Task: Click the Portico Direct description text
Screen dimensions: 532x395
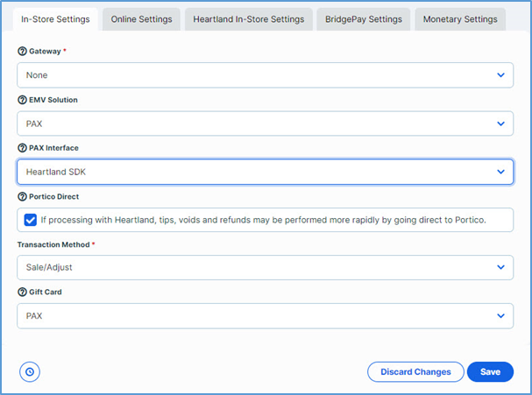Action: pos(263,220)
